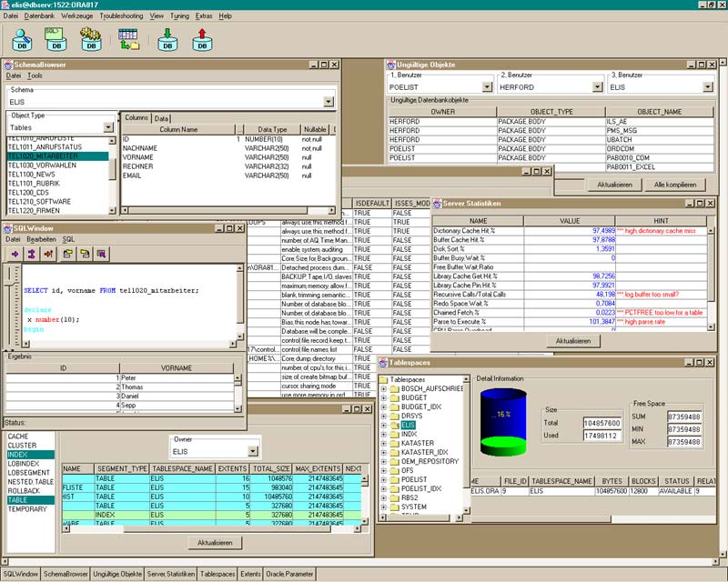Click the Thomas row in the Ergebnis grid
Viewport: 728px width, 582px height.
coord(120,387)
